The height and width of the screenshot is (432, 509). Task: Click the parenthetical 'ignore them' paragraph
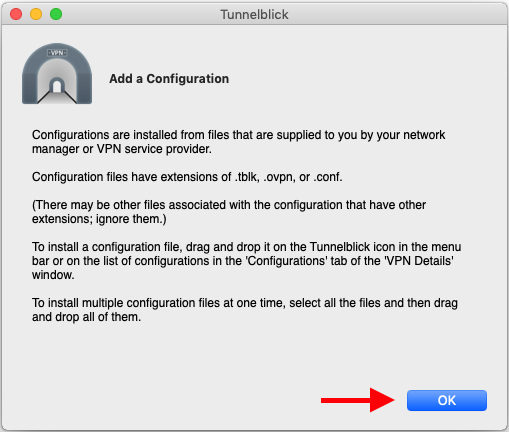(229, 212)
